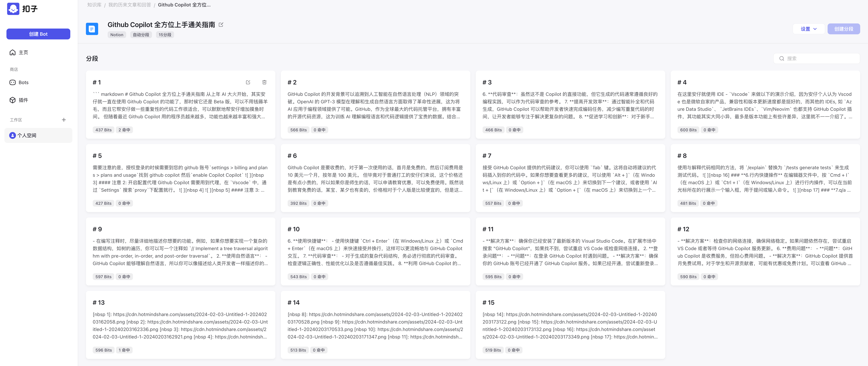Expand the 设置 dropdown

click(x=809, y=29)
